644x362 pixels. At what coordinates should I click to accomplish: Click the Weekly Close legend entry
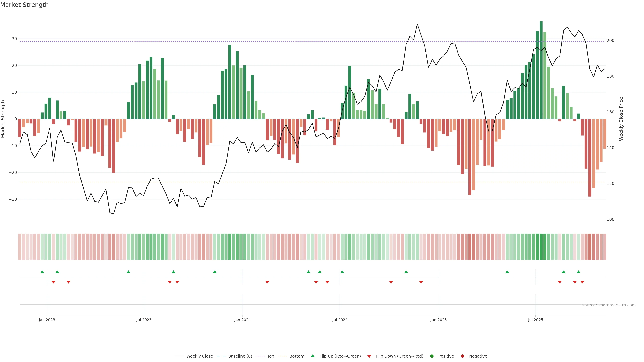[x=194, y=356]
